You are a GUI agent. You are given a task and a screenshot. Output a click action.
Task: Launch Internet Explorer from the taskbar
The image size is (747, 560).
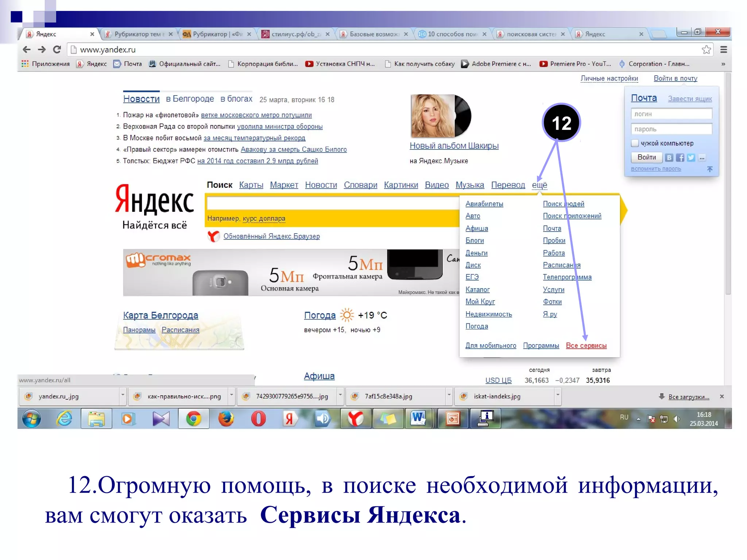(64, 419)
